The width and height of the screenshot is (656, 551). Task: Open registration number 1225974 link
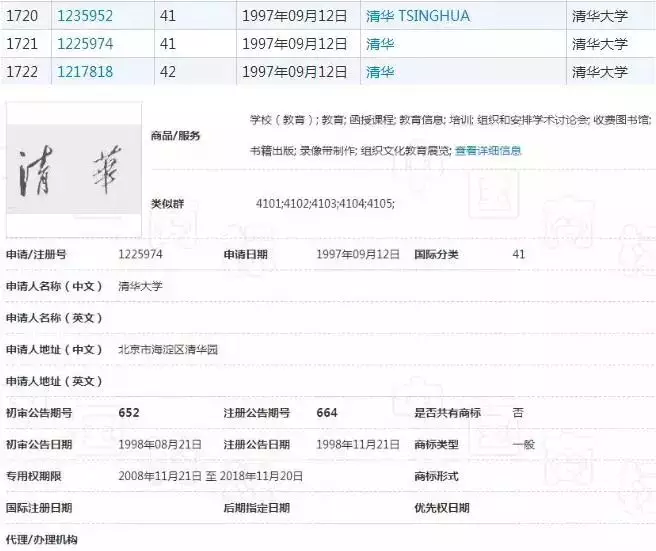click(x=85, y=44)
